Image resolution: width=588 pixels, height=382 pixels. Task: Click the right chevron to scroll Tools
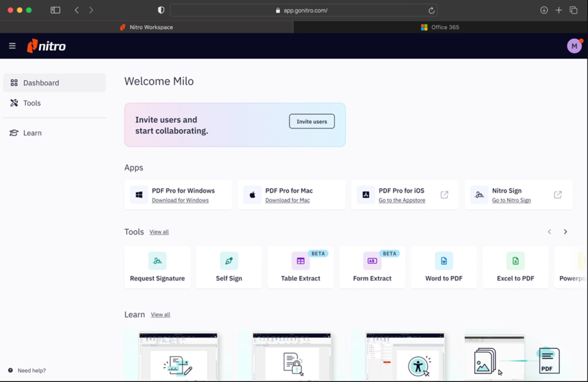pos(565,232)
